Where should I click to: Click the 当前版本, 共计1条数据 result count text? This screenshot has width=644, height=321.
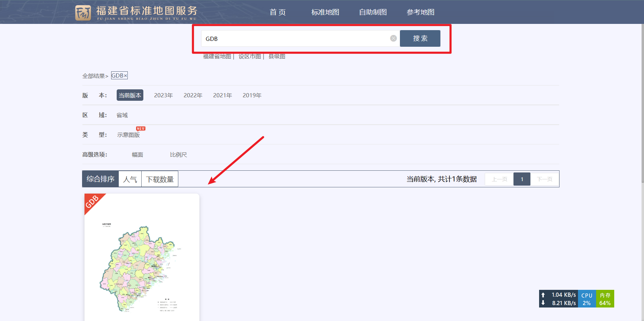point(441,179)
